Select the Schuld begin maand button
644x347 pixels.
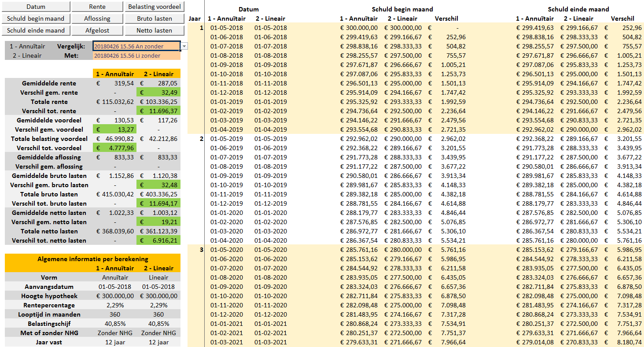36,18
